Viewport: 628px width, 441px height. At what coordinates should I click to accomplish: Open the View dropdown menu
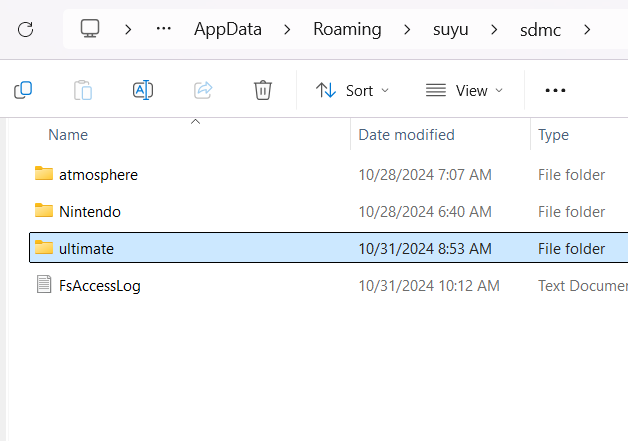point(464,90)
